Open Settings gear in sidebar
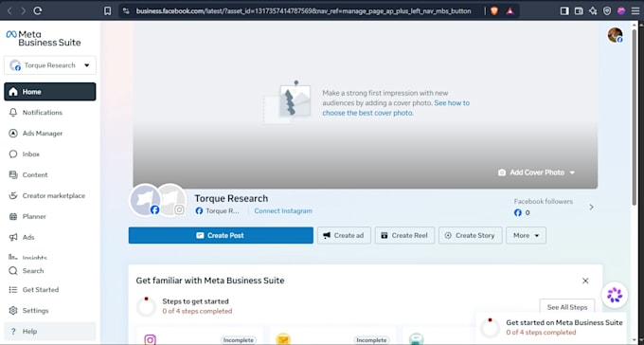 (50, 311)
